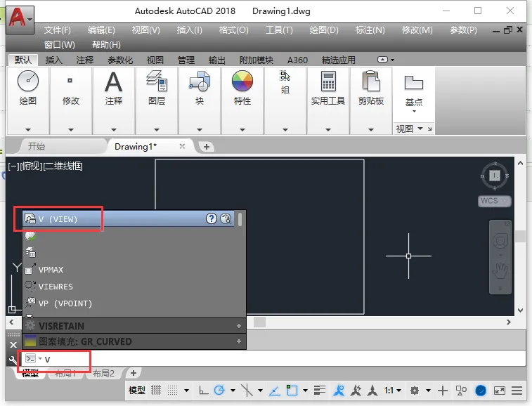Toggle ortho mode in the status bar
This screenshot has width=532, height=406.
coord(203,391)
